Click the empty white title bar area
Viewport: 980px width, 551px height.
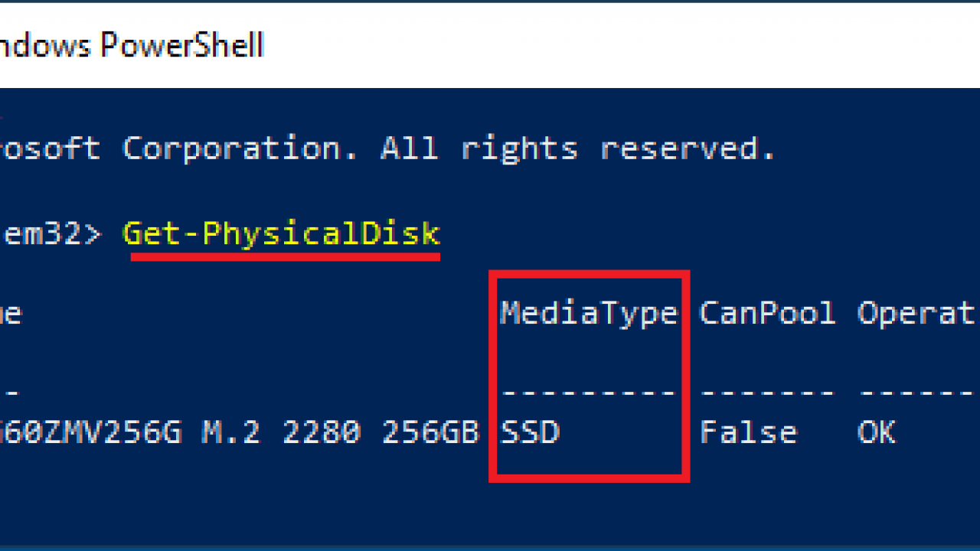620,46
